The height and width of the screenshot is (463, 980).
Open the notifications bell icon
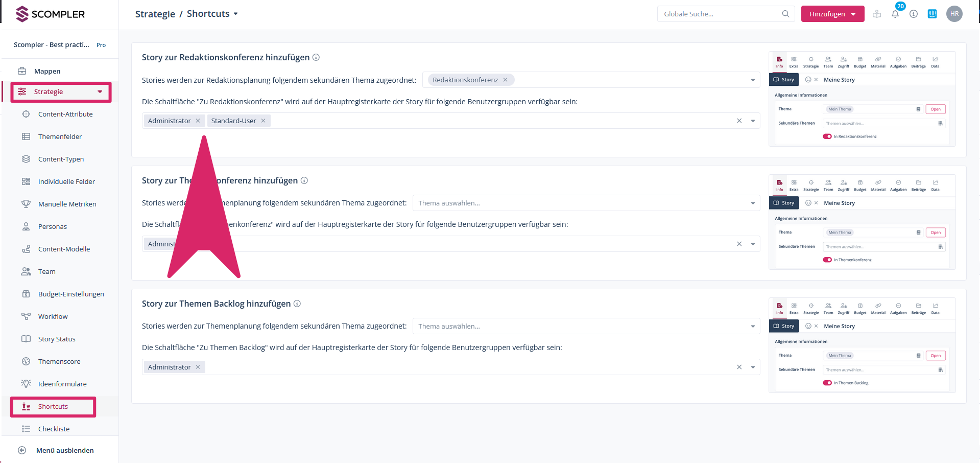(895, 14)
